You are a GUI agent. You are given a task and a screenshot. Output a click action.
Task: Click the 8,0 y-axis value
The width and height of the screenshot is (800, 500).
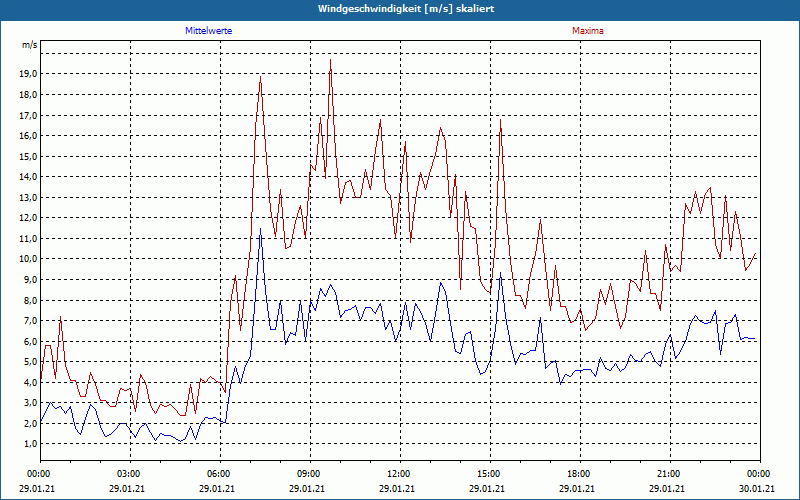[30, 301]
